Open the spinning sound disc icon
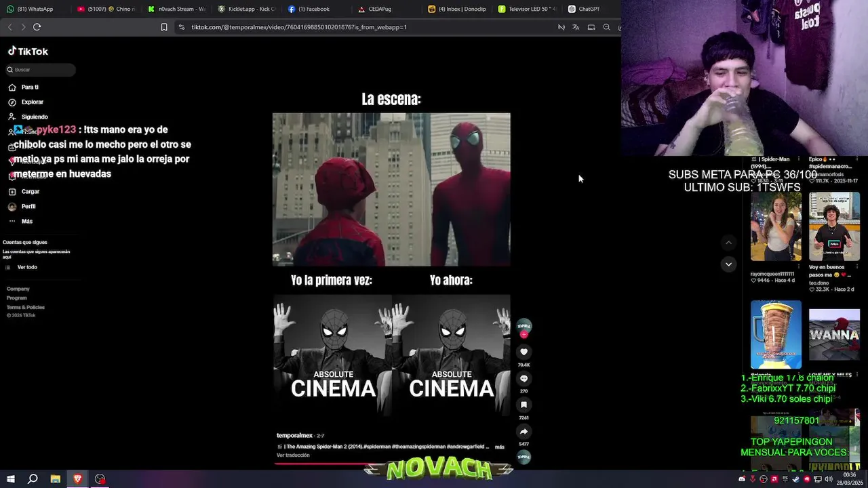The width and height of the screenshot is (868, 488). [524, 457]
